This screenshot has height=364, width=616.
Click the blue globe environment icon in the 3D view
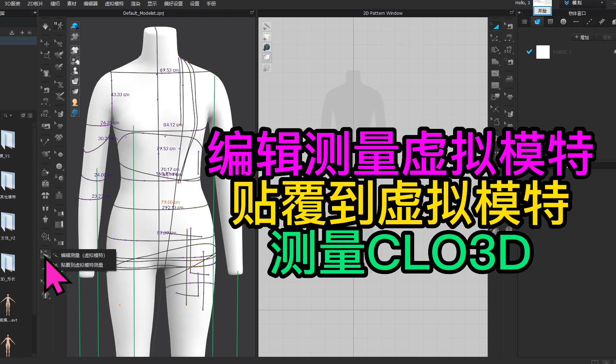(x=75, y=112)
